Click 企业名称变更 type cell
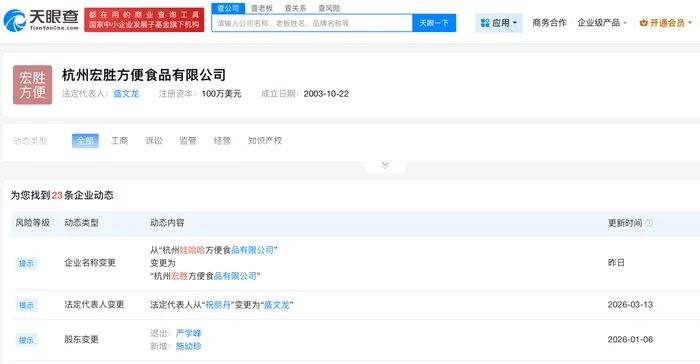 click(90, 263)
